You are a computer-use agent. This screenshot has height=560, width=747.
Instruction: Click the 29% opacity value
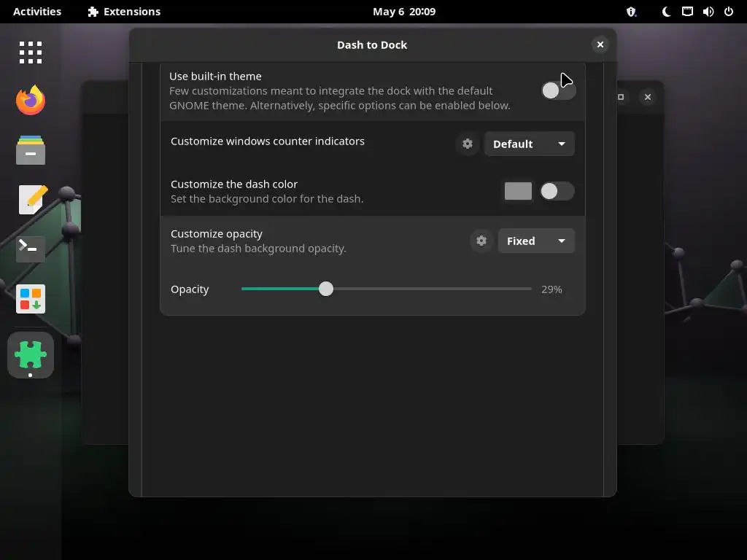[551, 289]
